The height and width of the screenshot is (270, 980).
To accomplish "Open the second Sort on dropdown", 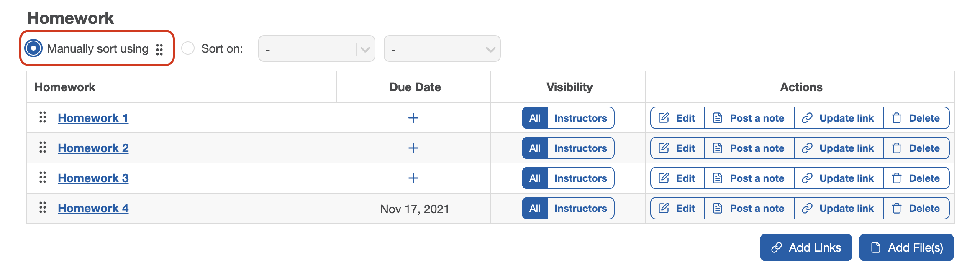I will (442, 49).
